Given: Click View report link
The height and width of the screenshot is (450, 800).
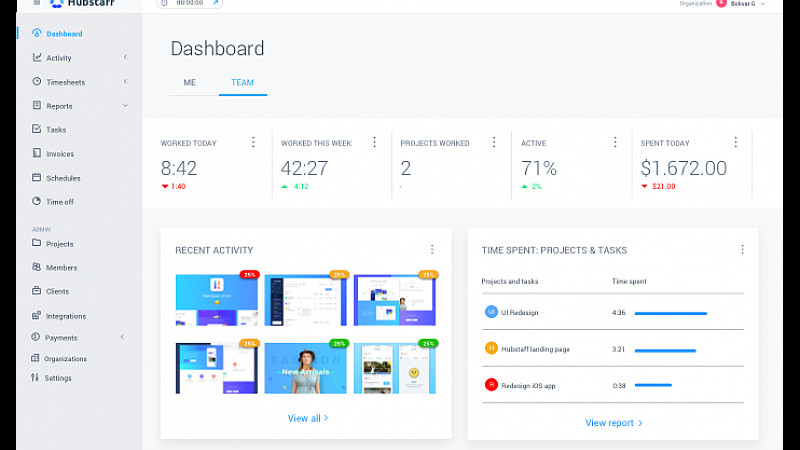Looking at the screenshot, I should click(x=613, y=422).
